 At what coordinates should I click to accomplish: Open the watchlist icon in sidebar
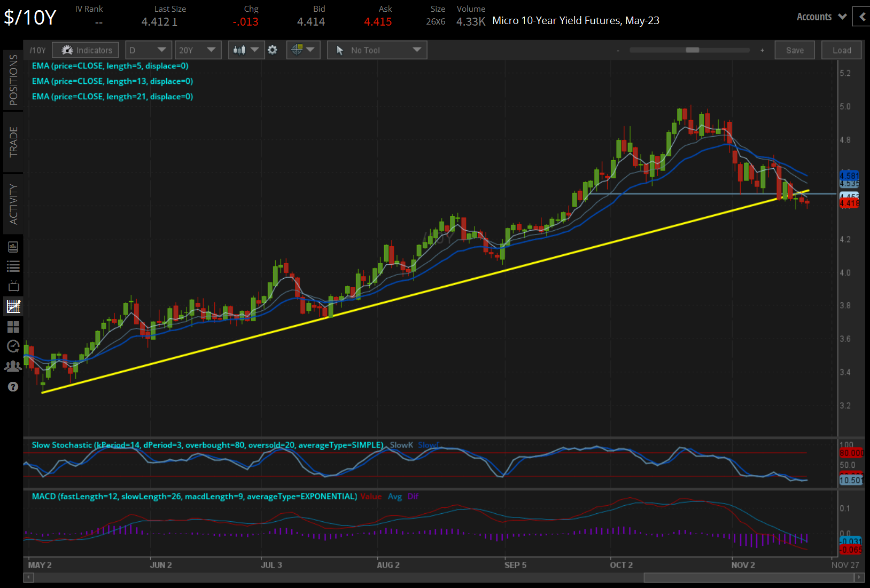[x=13, y=265]
